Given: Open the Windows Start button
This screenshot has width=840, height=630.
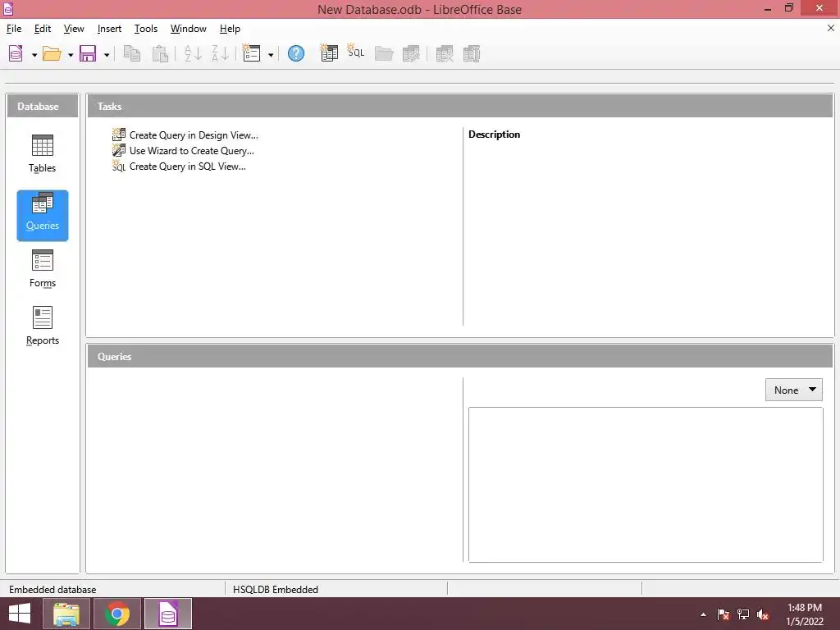Looking at the screenshot, I should tap(20, 614).
